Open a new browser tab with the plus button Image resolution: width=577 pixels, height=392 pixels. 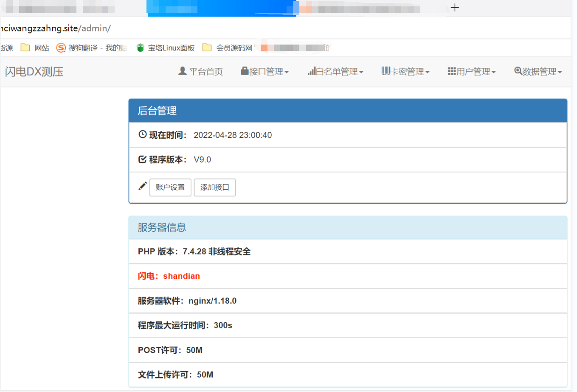coord(454,7)
